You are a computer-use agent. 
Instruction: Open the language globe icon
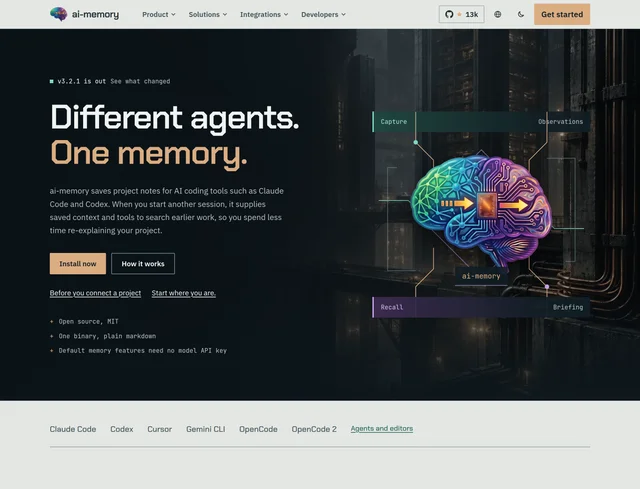[498, 14]
